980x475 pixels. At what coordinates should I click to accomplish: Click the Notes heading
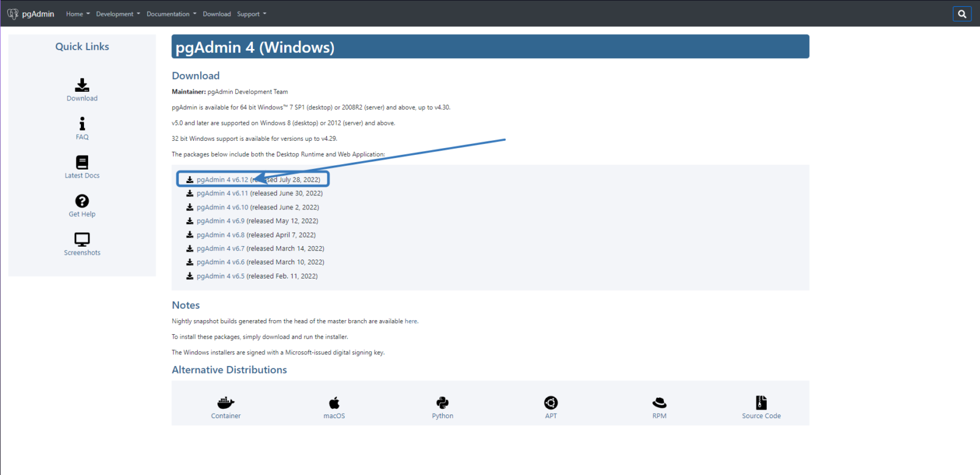186,305
